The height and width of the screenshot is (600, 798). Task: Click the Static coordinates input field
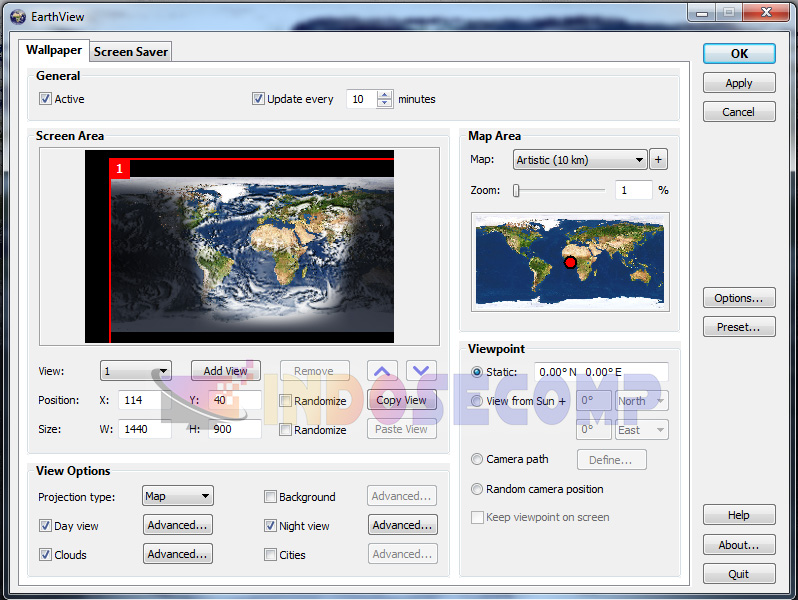tap(601, 372)
